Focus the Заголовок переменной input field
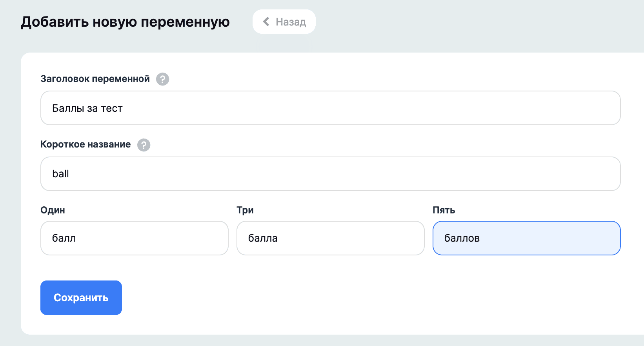This screenshot has width=644, height=346. 330,108
